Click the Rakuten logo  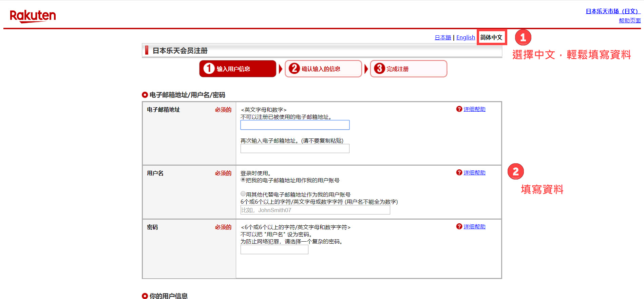tap(33, 16)
